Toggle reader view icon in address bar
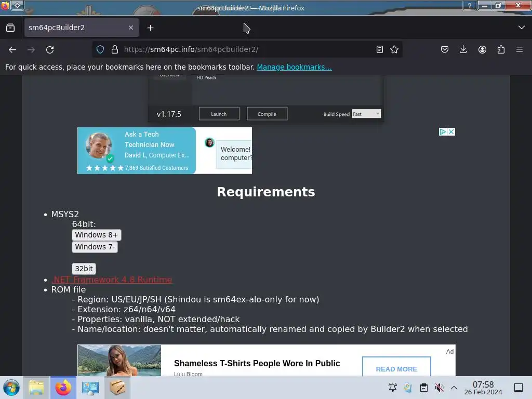Viewport: 532px width, 399px height. pyautogui.click(x=380, y=49)
